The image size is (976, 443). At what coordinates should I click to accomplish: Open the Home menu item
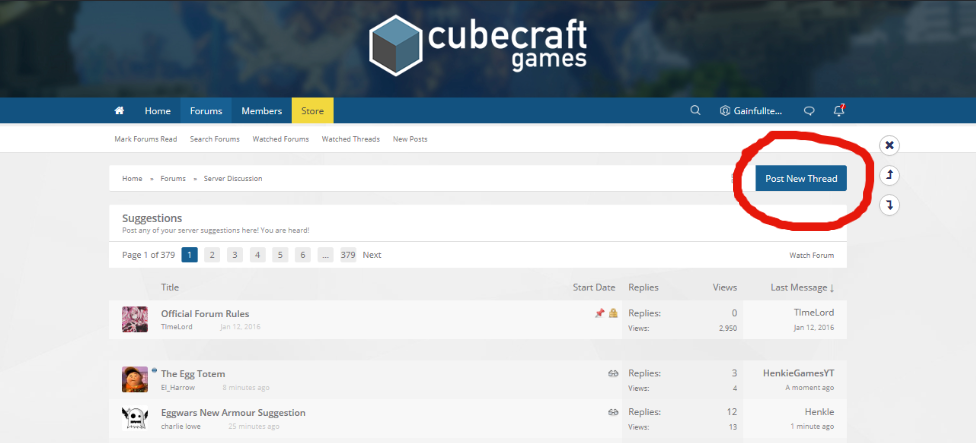coord(157,111)
